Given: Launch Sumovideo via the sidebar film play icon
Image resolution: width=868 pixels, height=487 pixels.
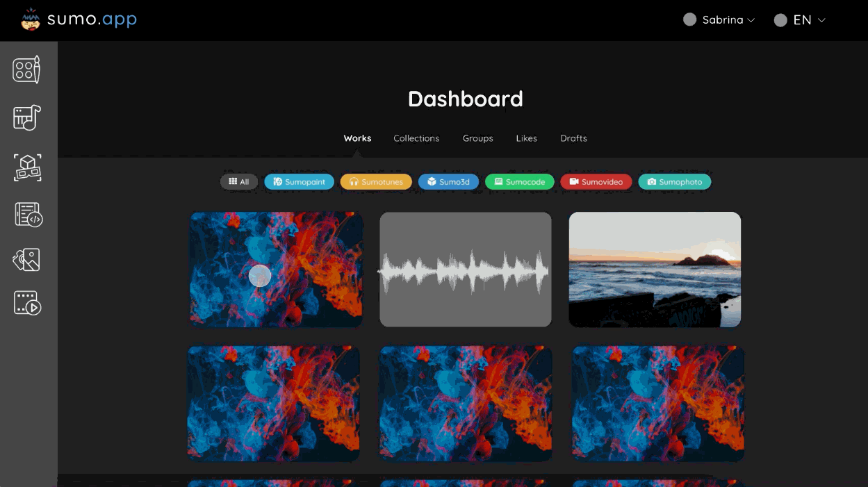Looking at the screenshot, I should coord(28,303).
